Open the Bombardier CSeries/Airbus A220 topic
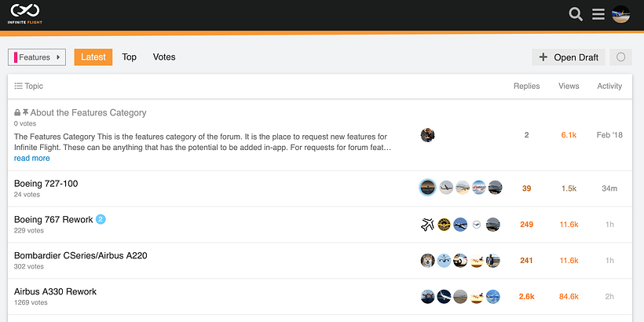The image size is (644, 322). (x=81, y=255)
